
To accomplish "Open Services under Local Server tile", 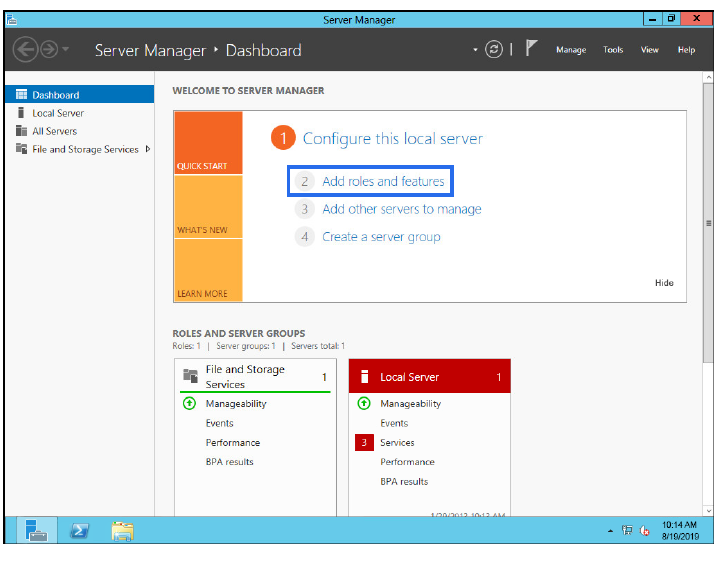I will coord(397,442).
